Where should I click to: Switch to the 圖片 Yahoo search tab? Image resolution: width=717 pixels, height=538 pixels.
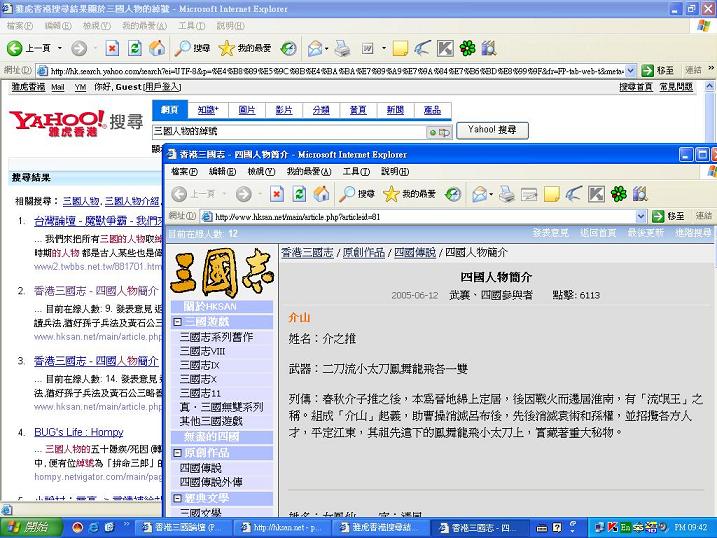(x=247, y=110)
